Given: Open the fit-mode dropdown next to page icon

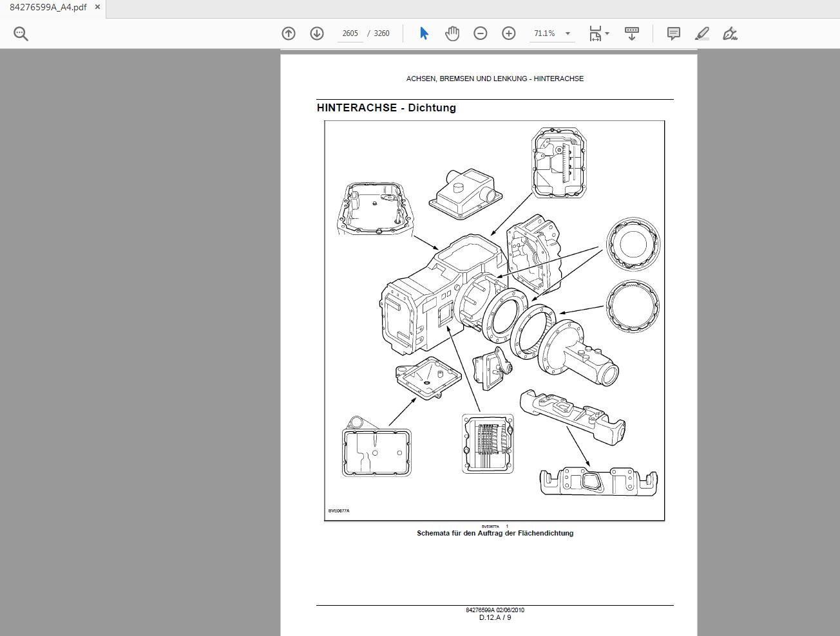Looking at the screenshot, I should [606, 33].
